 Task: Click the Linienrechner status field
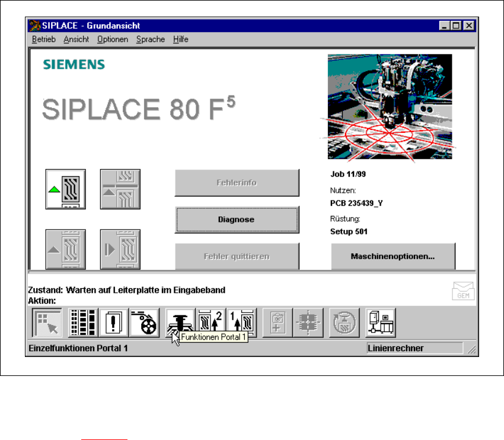(414, 348)
